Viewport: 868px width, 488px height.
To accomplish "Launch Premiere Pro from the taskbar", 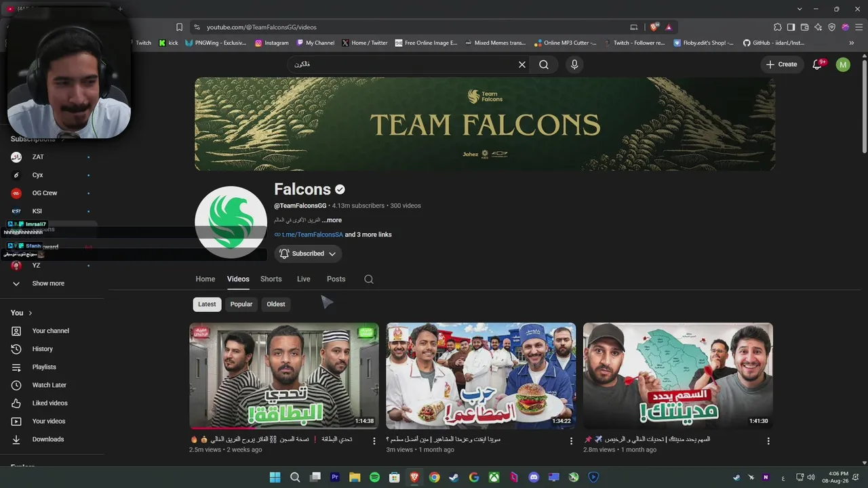I will click(335, 477).
